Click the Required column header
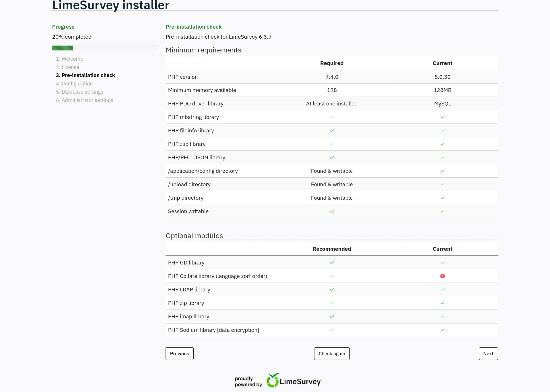 point(332,63)
